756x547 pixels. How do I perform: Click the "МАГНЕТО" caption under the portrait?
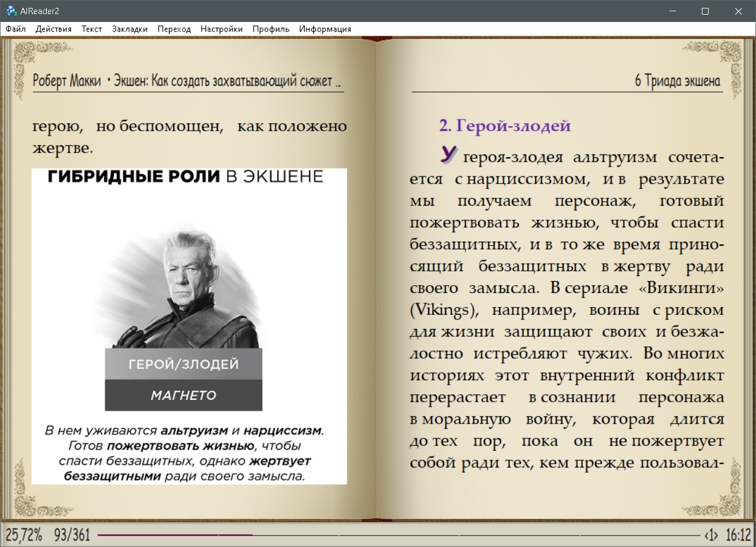point(184,395)
